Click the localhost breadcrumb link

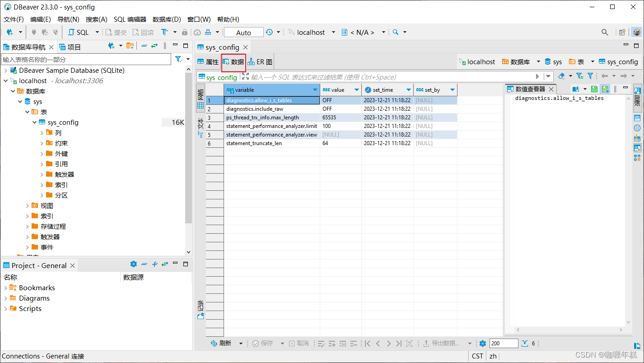[x=477, y=62]
